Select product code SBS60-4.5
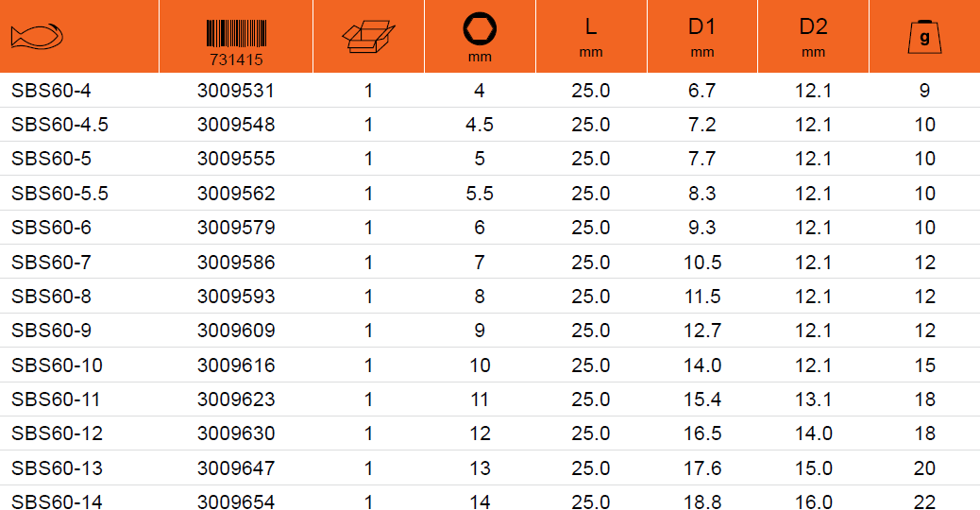The image size is (980, 510). click(x=60, y=125)
